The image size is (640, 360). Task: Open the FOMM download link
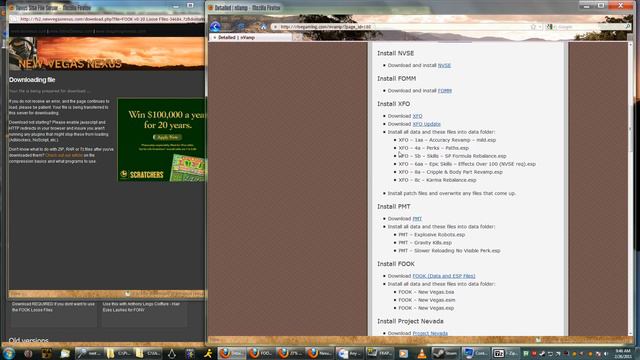444,91
